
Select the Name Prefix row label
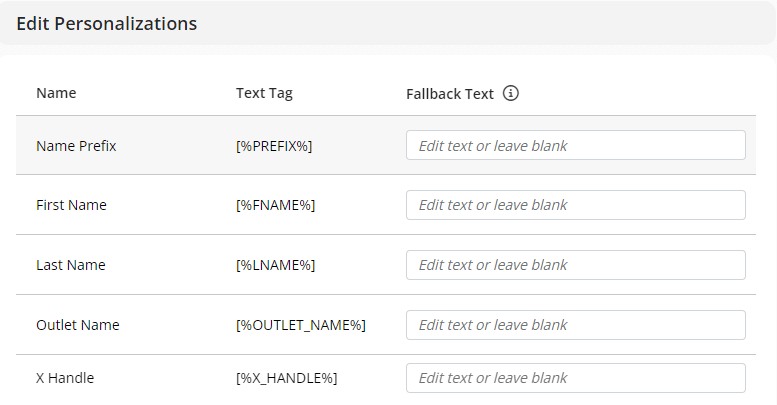[76, 146]
